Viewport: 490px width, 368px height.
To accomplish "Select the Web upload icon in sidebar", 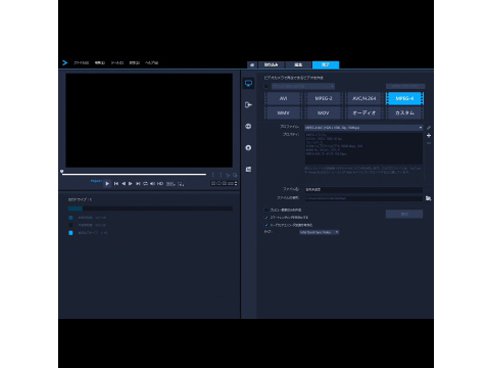I will click(248, 126).
